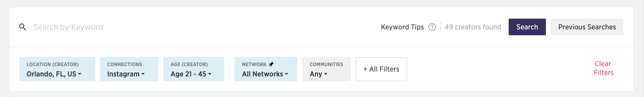The height and width of the screenshot is (97, 644).
Task: Open the Connections Instagram dropdown
Action: click(x=129, y=69)
